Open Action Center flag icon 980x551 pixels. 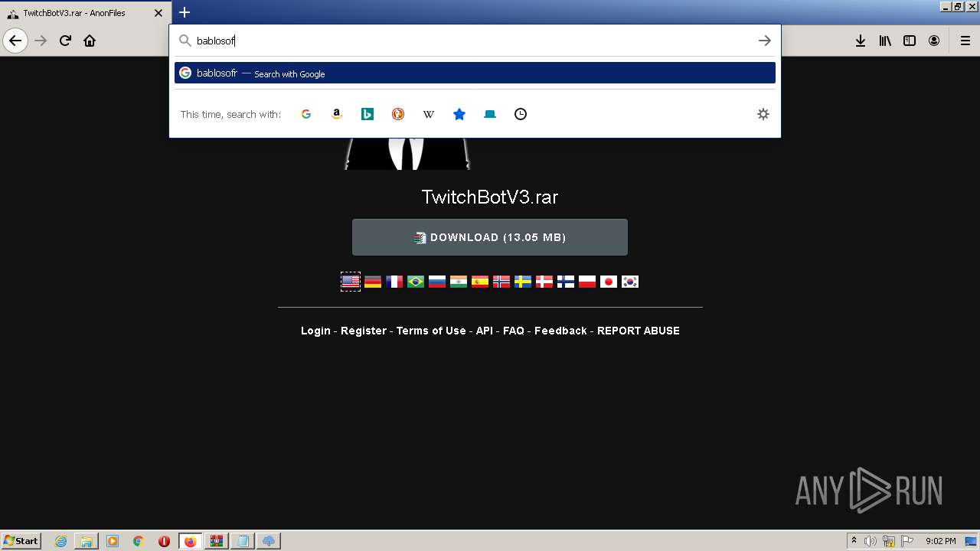pos(907,541)
